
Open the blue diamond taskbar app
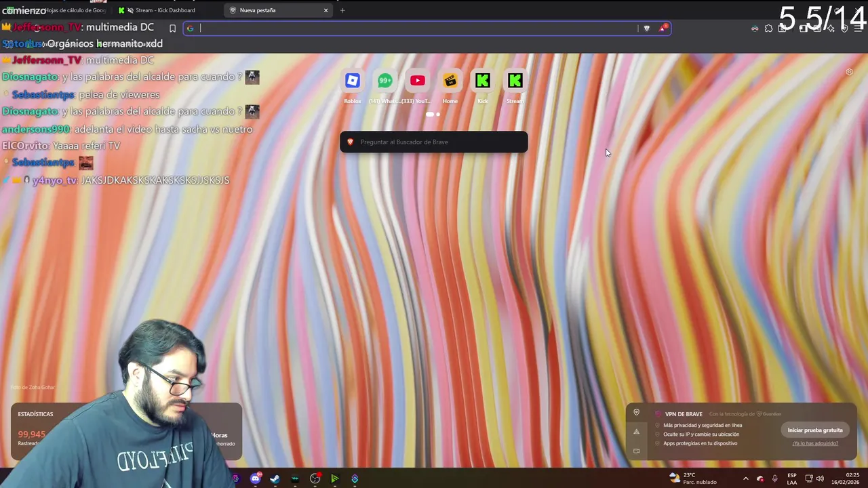click(x=355, y=479)
